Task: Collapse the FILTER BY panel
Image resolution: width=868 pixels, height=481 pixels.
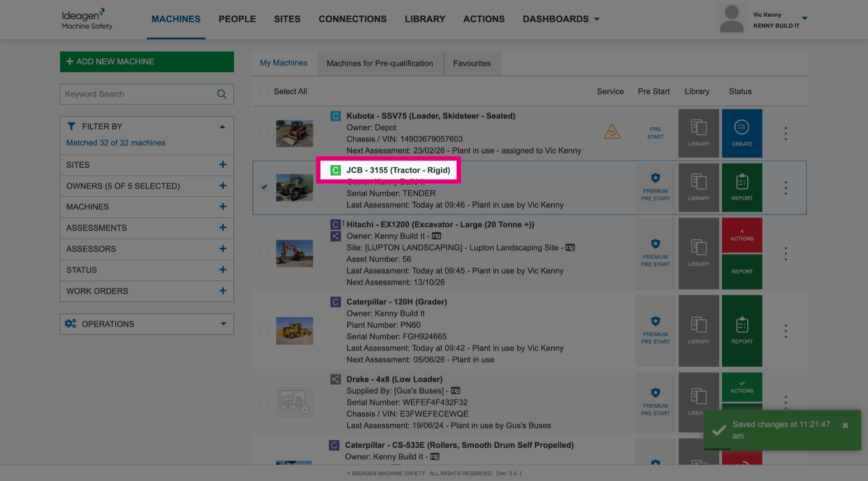Action: [222, 127]
